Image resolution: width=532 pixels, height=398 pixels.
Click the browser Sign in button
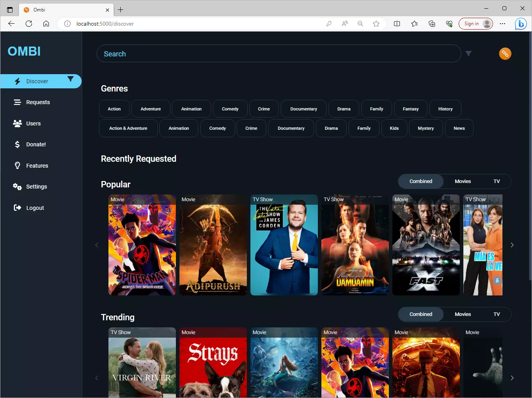coord(476,24)
